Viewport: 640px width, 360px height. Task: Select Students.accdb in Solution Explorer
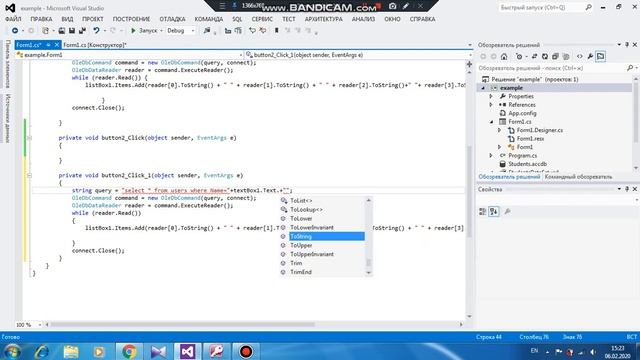[527, 164]
